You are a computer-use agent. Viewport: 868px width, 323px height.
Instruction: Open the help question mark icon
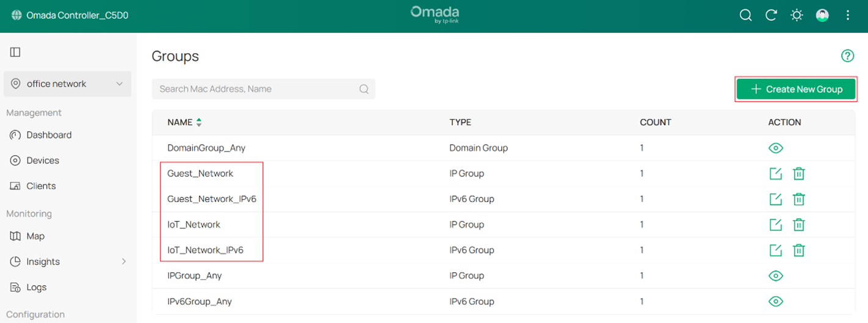pyautogui.click(x=847, y=56)
